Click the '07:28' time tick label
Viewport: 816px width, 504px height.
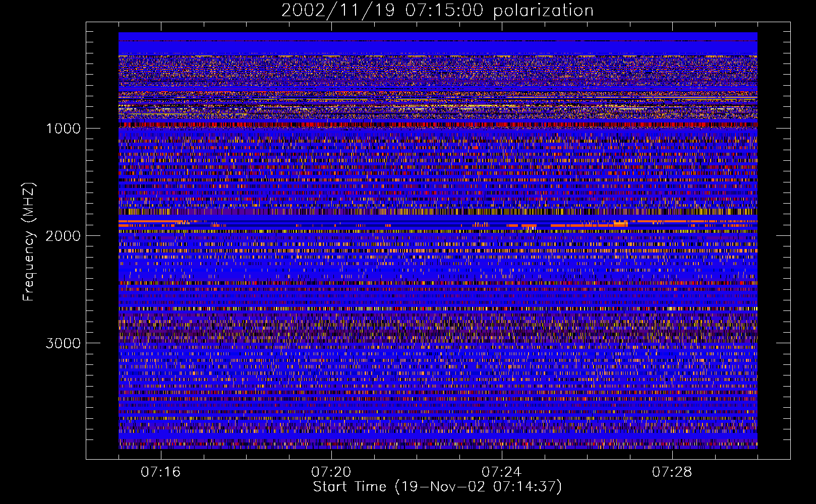click(x=672, y=472)
